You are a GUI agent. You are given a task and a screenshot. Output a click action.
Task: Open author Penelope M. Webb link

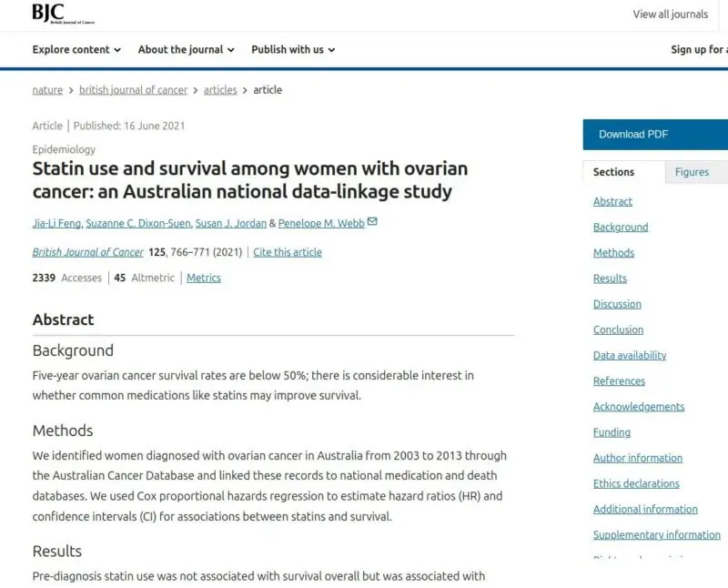(321, 223)
